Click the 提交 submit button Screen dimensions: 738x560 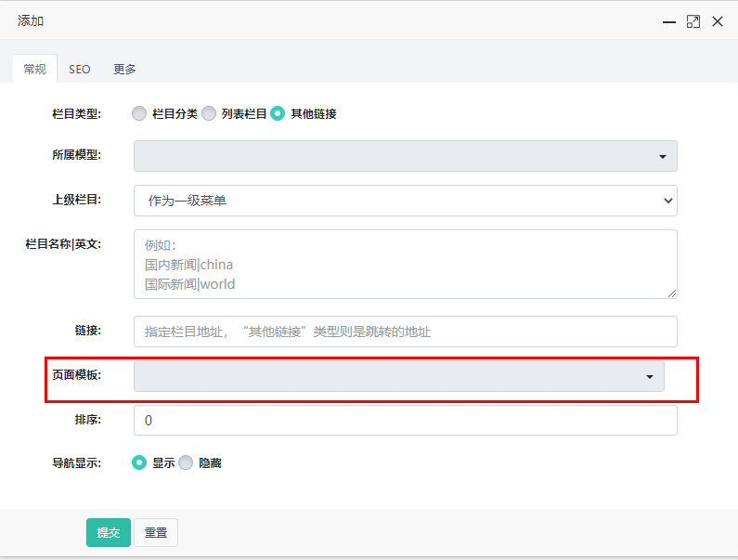click(x=109, y=533)
